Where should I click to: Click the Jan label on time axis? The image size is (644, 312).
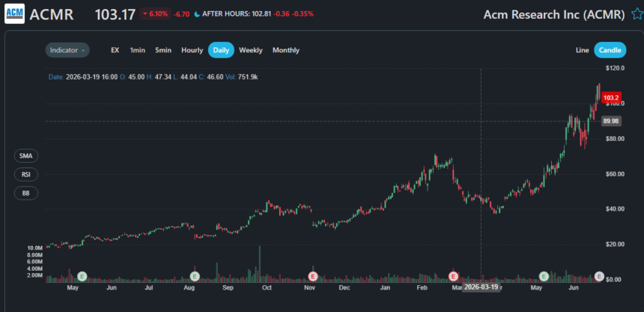[385, 288]
